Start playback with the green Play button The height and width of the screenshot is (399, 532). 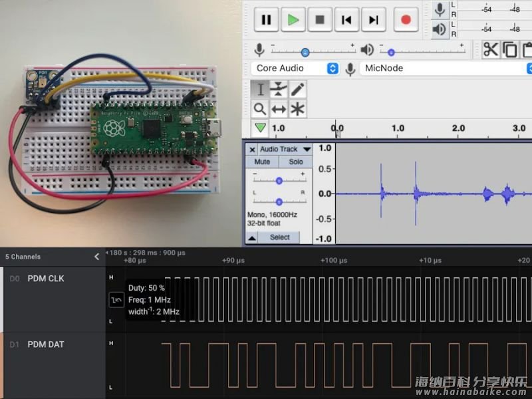coord(293,20)
